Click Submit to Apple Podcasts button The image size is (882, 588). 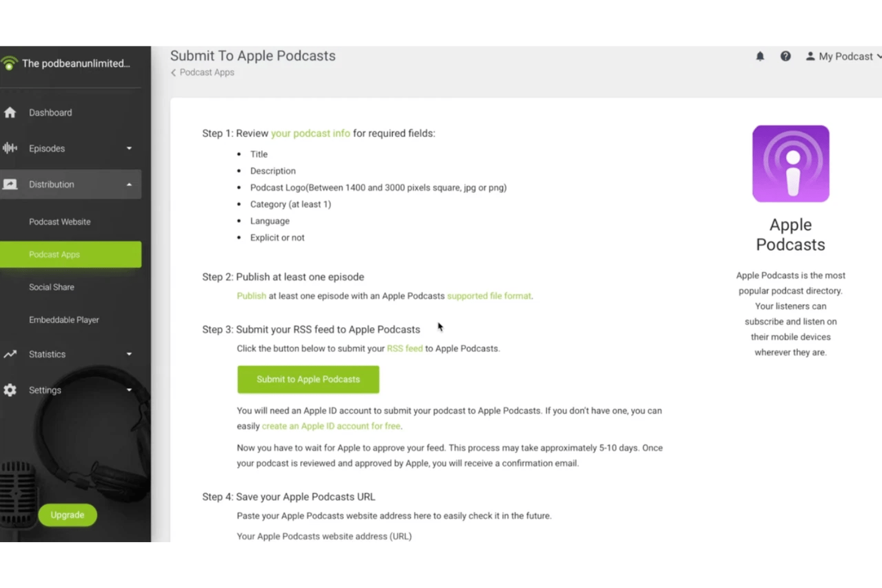pos(308,379)
